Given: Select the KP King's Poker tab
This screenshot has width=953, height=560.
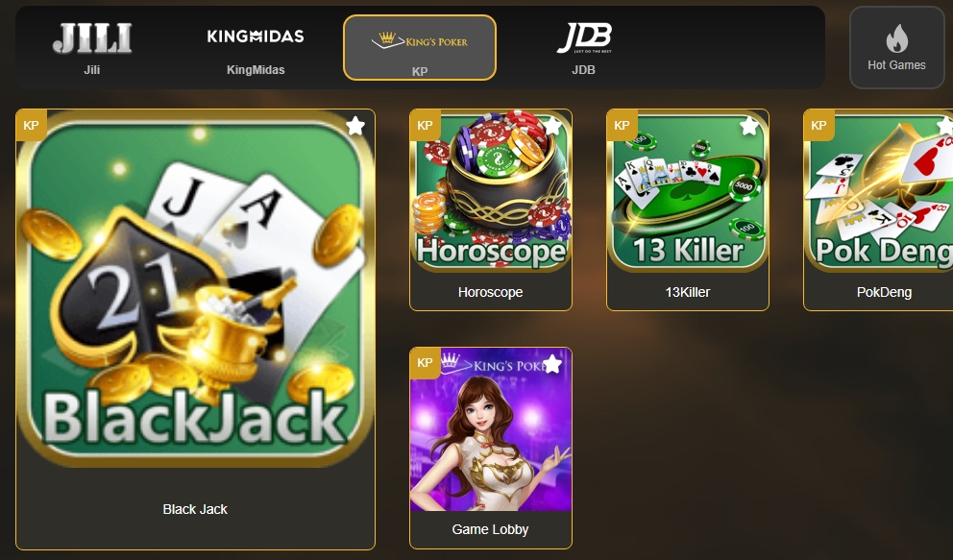Looking at the screenshot, I should point(420,48).
